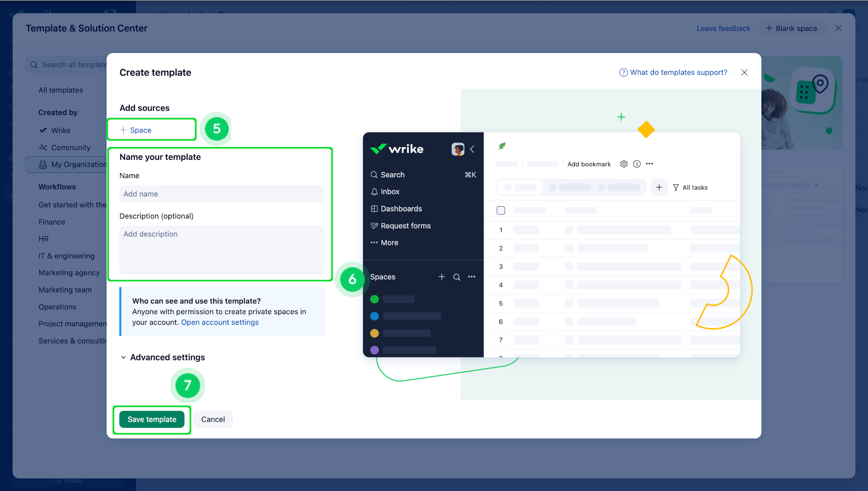Image resolution: width=868 pixels, height=491 pixels.
Task: Open Marketing agency workflow category
Action: [69, 273]
